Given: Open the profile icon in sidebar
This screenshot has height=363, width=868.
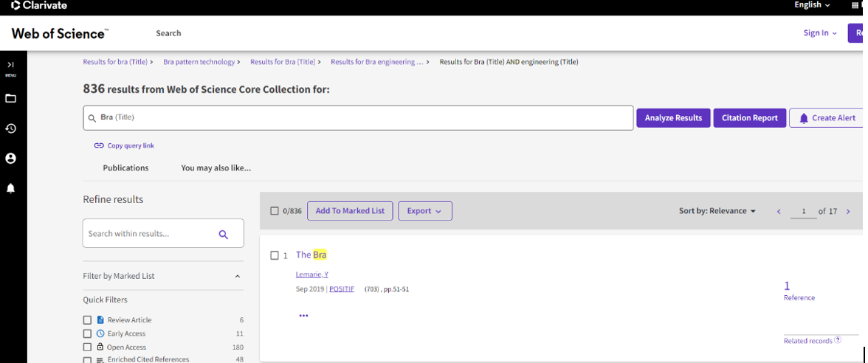Looking at the screenshot, I should [10, 159].
